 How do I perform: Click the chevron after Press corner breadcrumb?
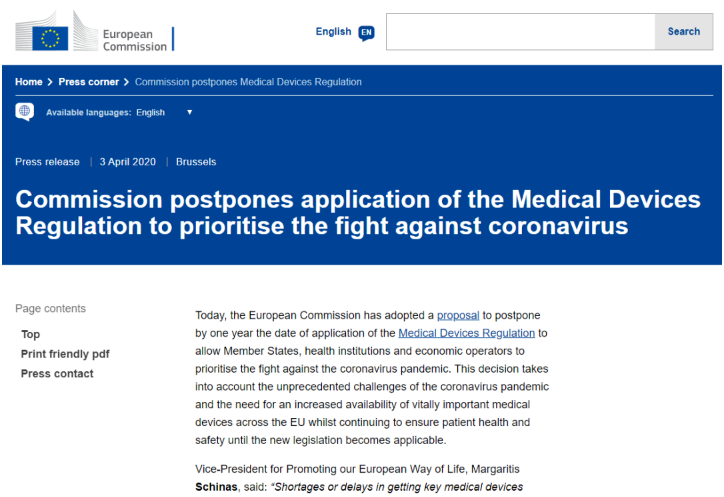(x=127, y=82)
